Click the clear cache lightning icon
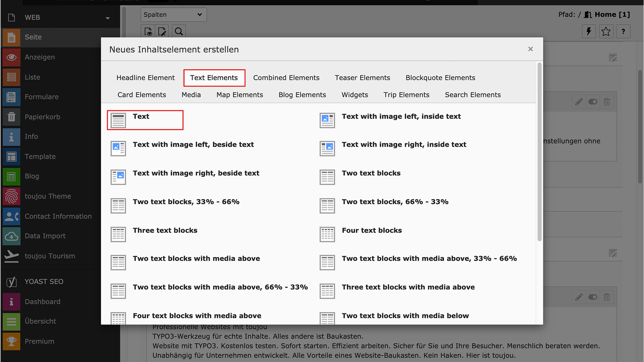This screenshot has width=644, height=362. coord(589,32)
